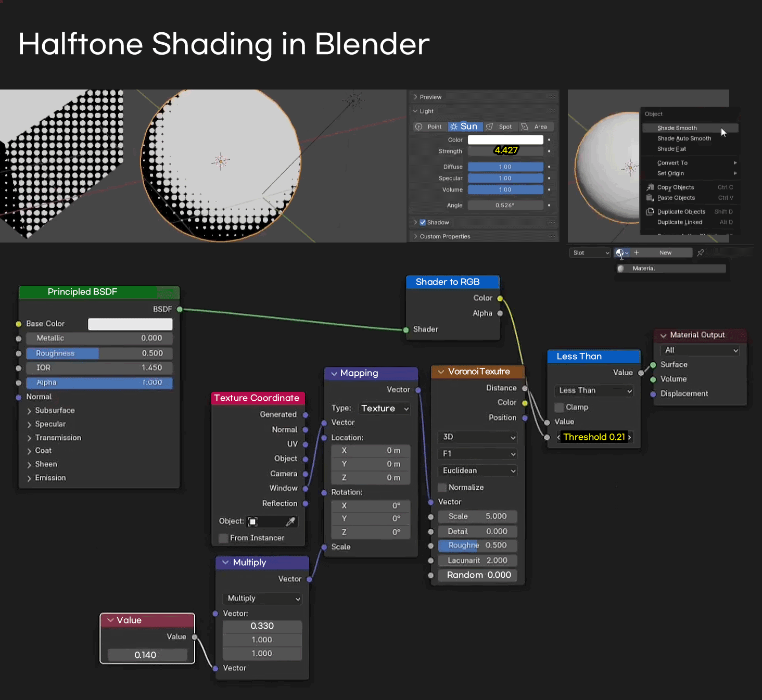Collapse the Value node
Screen dimensions: 762x700
click(110, 620)
